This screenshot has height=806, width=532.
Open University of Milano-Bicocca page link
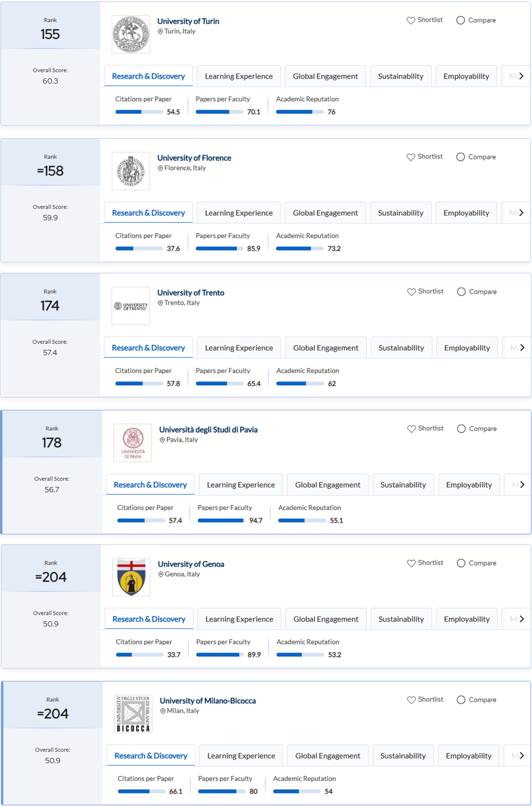(208, 701)
